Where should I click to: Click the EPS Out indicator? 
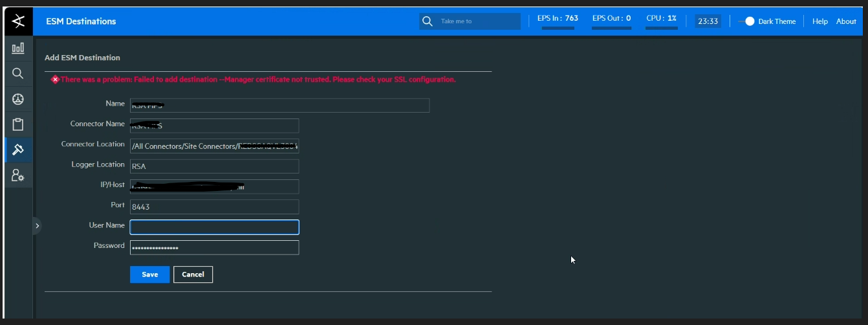611,21
